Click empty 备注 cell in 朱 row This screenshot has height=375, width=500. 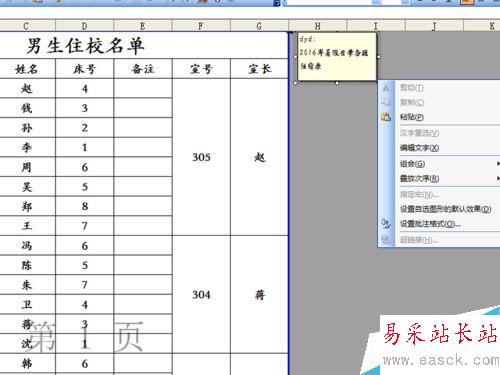[143, 285]
